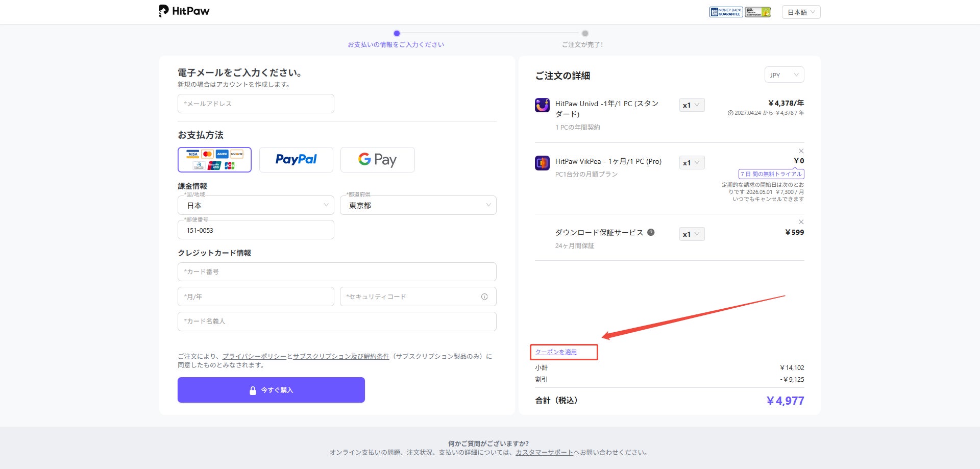
Task: Click the email address input field
Action: [256, 104]
